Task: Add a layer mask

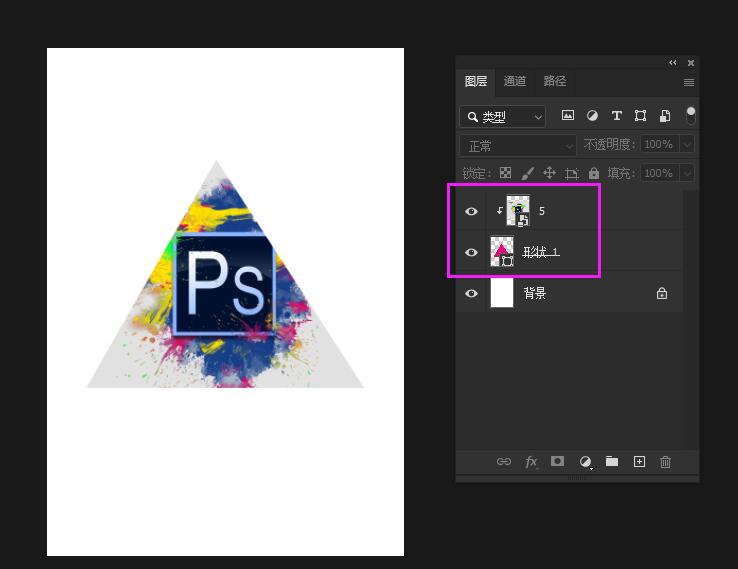Action: coord(558,461)
